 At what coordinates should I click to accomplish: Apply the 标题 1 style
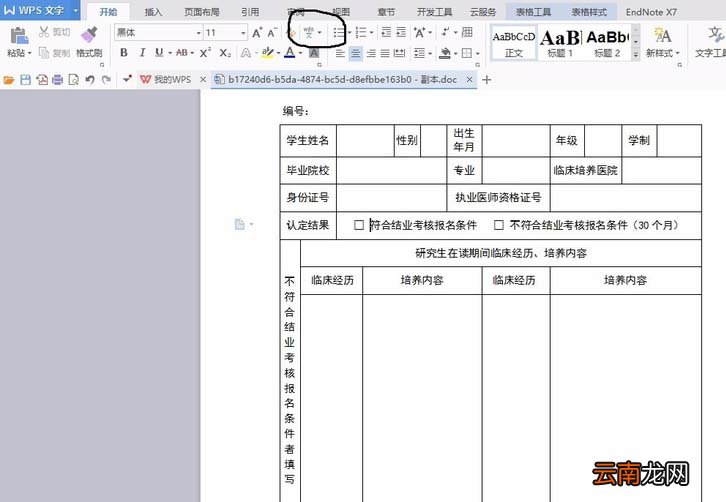(x=560, y=43)
